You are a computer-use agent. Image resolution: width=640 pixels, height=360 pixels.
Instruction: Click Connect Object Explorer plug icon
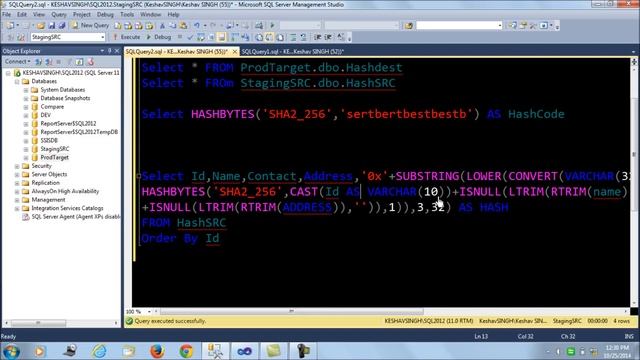[x=38, y=62]
